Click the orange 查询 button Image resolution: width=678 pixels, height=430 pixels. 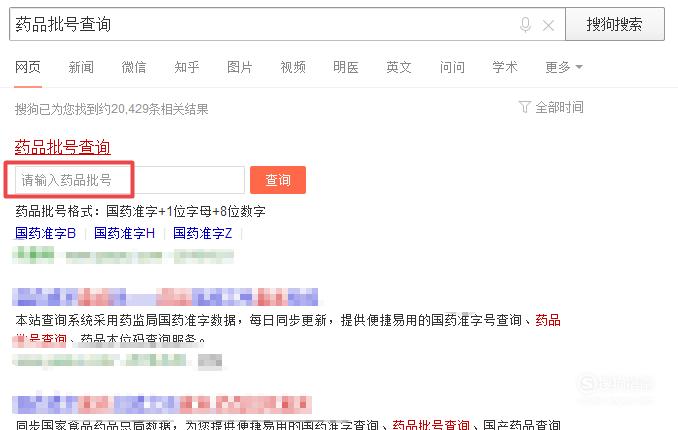point(278,180)
